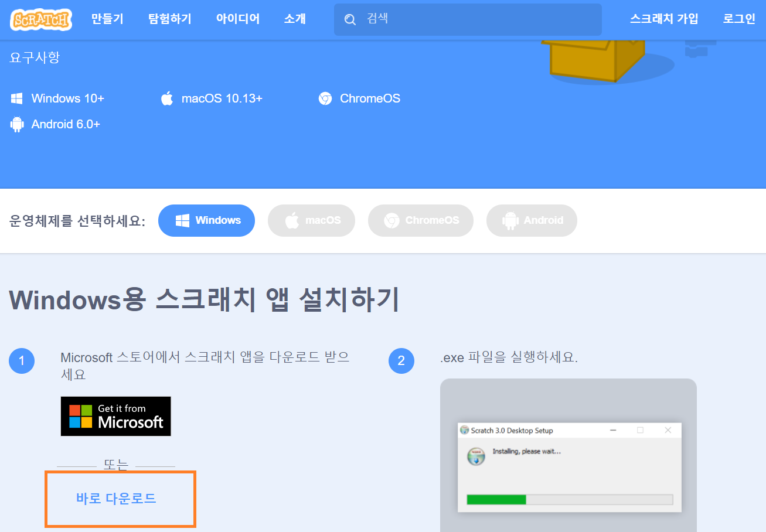766x532 pixels.
Task: Open the 만들기 menu item
Action: tap(107, 19)
